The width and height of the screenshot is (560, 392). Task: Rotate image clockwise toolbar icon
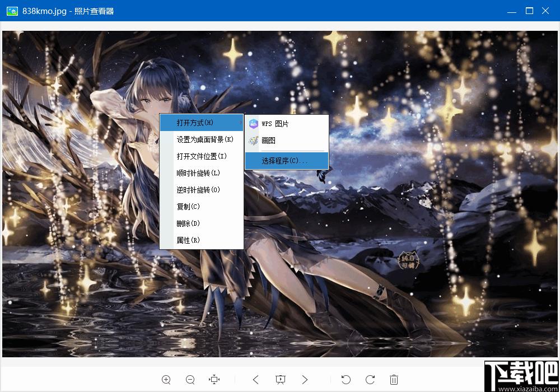[370, 379]
